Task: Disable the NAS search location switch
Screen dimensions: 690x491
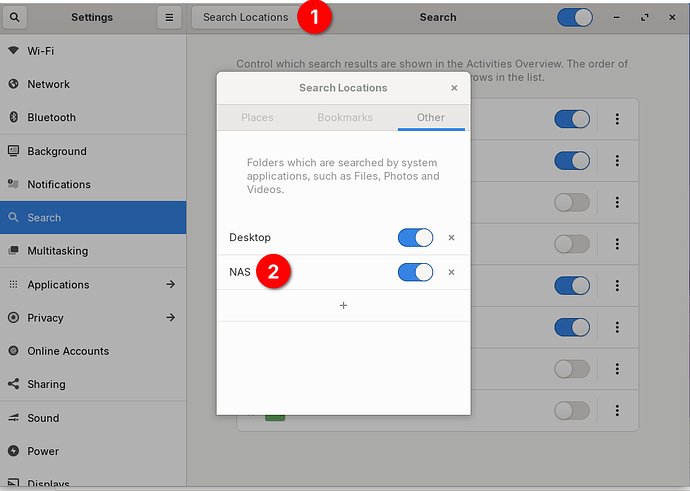Action: (x=415, y=272)
